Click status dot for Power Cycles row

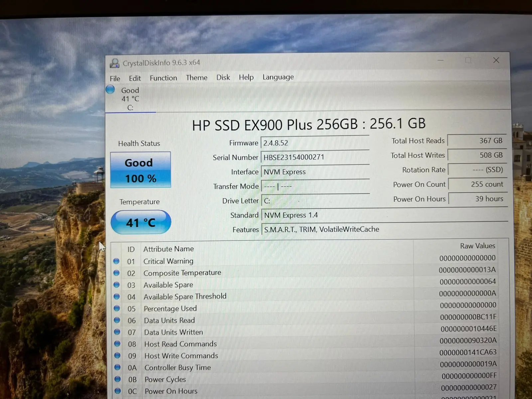pos(118,379)
